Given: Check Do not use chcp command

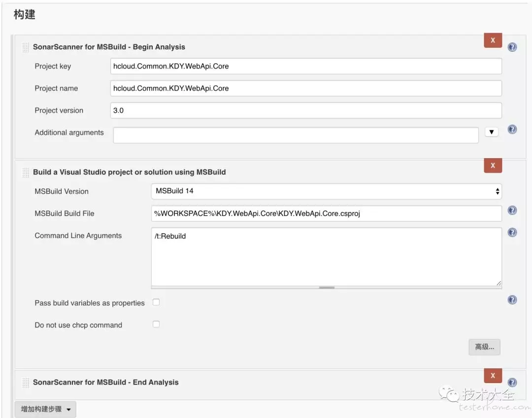Looking at the screenshot, I should point(156,324).
